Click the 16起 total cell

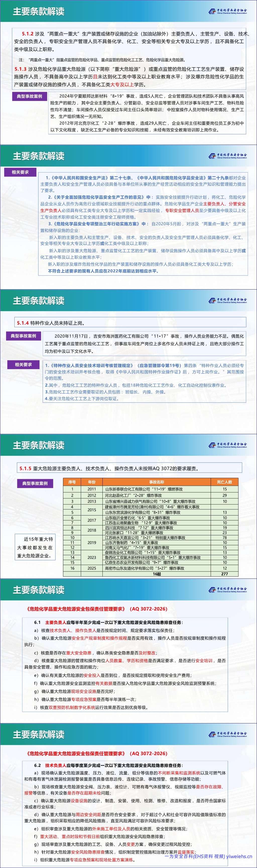pyautogui.click(x=157, y=574)
